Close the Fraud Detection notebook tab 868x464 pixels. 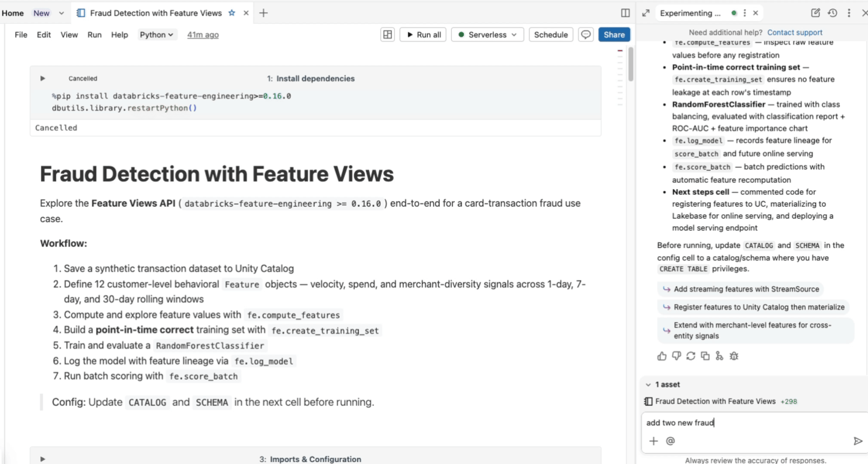246,13
